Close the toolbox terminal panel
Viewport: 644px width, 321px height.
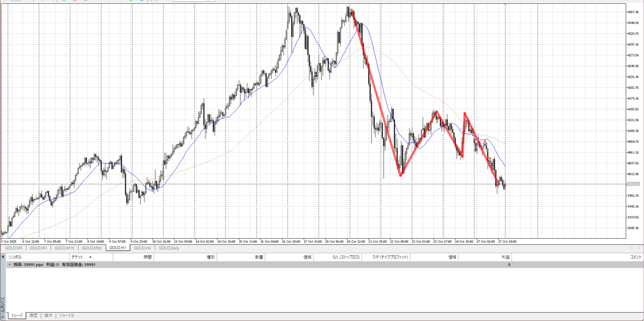coord(3,257)
